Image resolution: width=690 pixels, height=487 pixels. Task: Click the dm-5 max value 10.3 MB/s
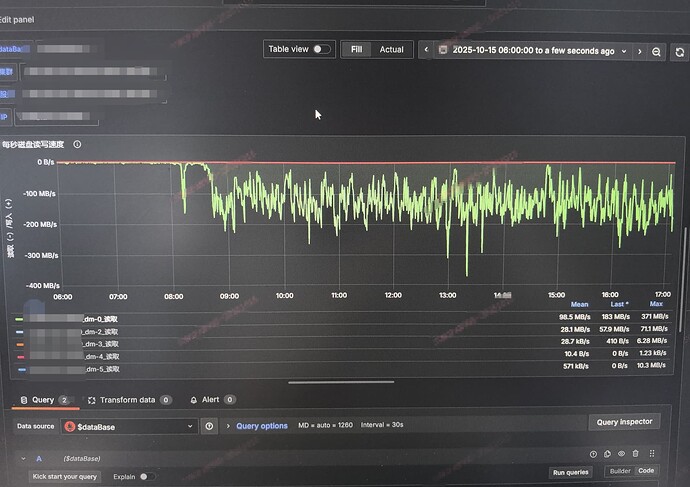coord(651,365)
